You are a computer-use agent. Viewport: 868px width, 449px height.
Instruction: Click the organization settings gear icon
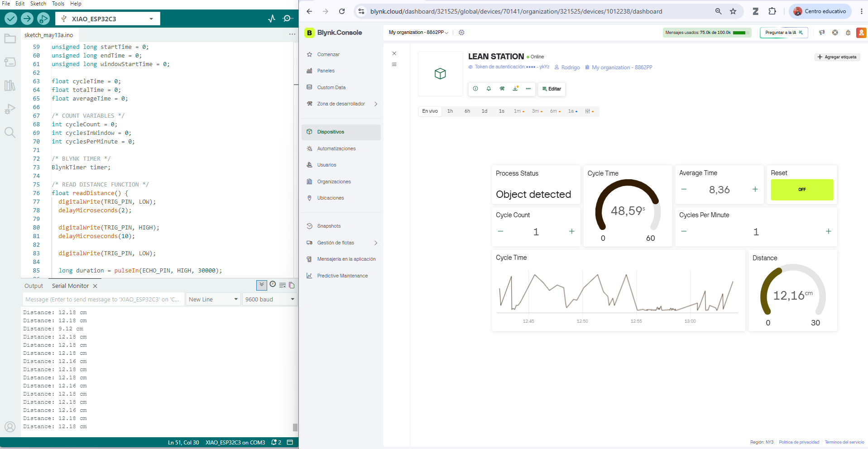coord(461,33)
